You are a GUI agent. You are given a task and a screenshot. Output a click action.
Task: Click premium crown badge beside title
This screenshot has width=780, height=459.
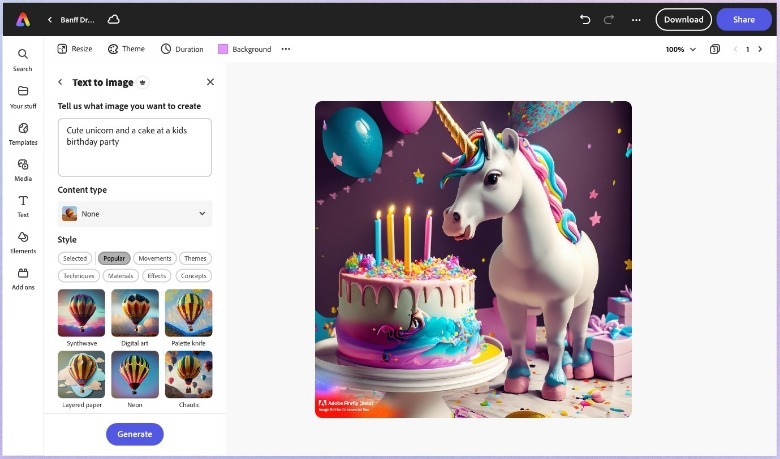[x=143, y=83]
